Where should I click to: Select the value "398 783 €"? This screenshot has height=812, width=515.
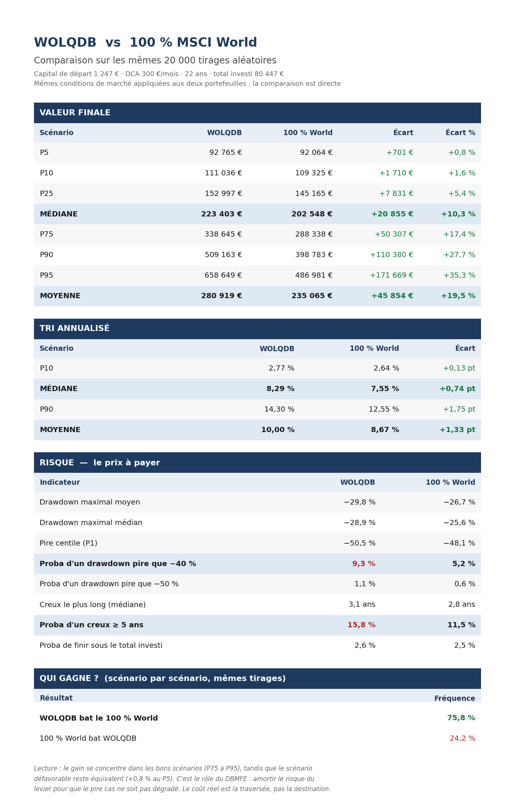point(314,255)
